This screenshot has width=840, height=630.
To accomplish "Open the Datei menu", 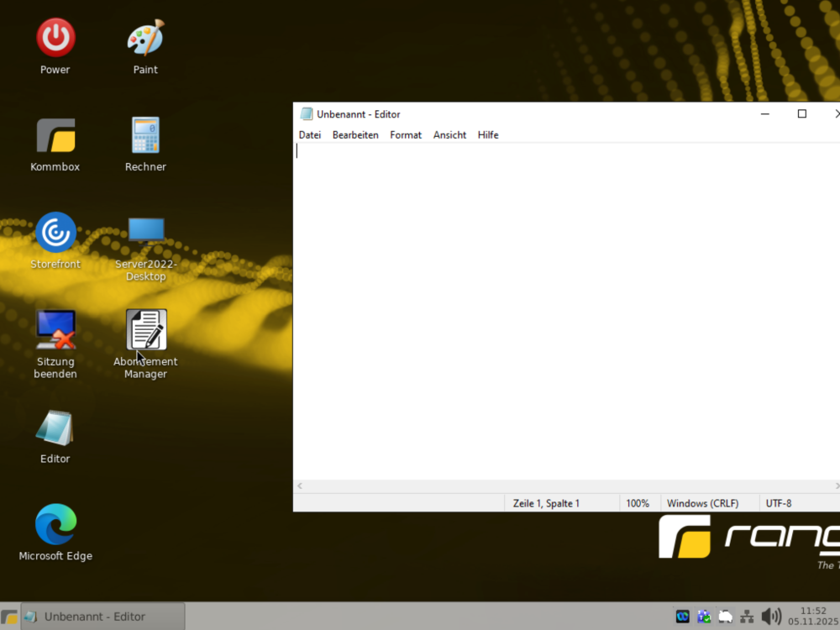I will coord(310,135).
